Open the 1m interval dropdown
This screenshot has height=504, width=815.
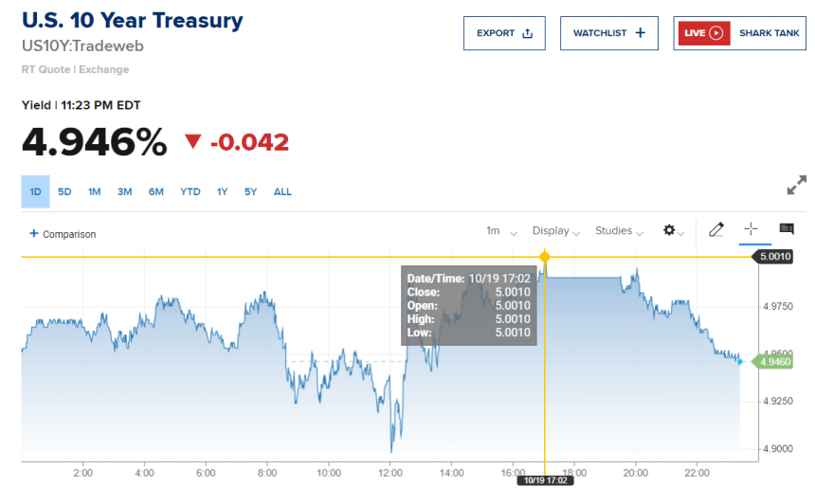[501, 231]
